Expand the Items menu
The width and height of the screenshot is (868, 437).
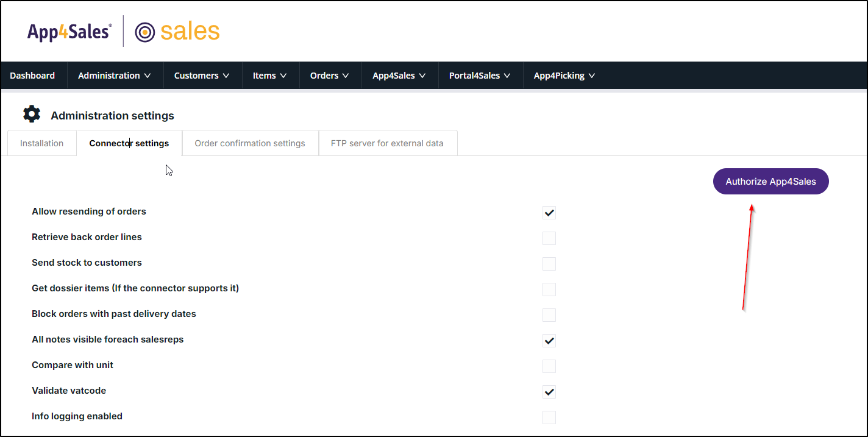tap(270, 76)
